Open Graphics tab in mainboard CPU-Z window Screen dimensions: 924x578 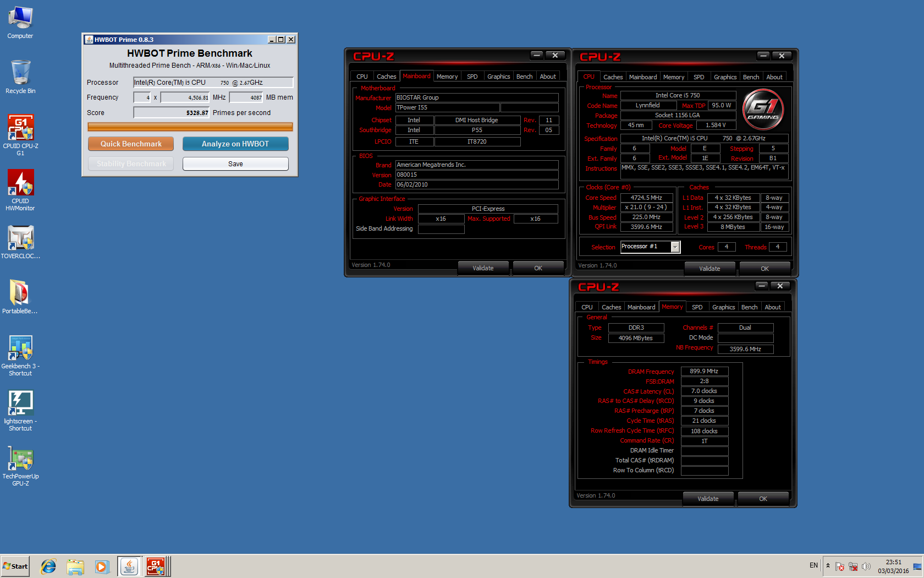point(499,77)
